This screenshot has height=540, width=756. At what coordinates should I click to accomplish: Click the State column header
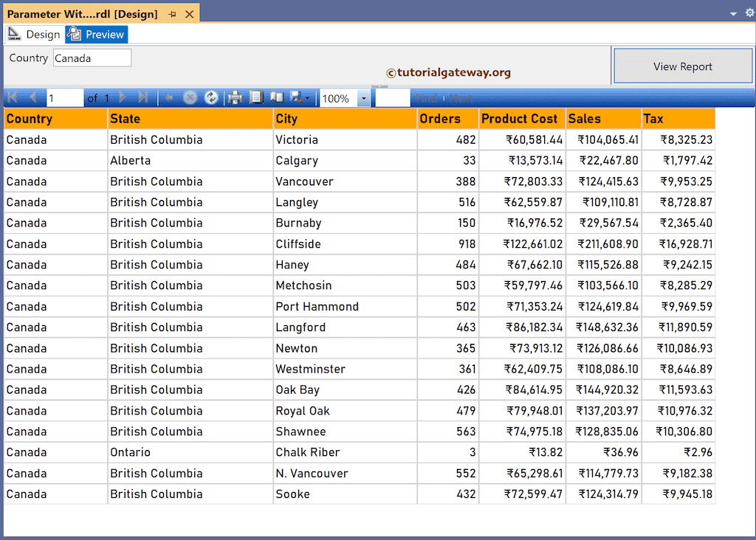coord(190,119)
